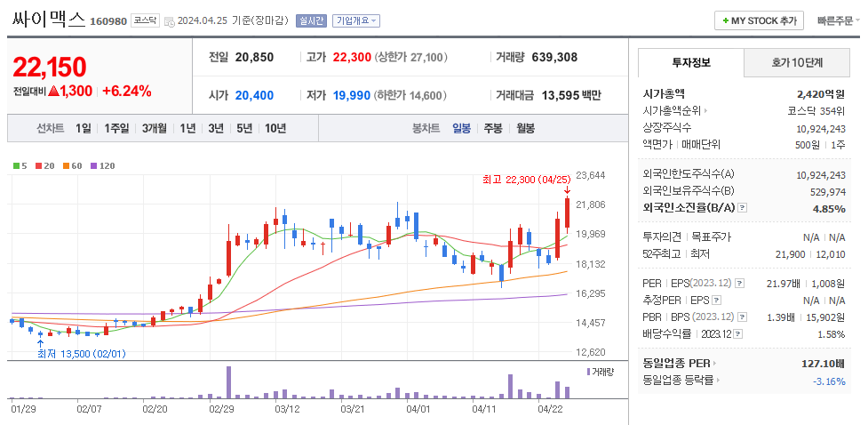
Task: Click the arrow icon after 동일업종 PER
Action: tap(715, 364)
